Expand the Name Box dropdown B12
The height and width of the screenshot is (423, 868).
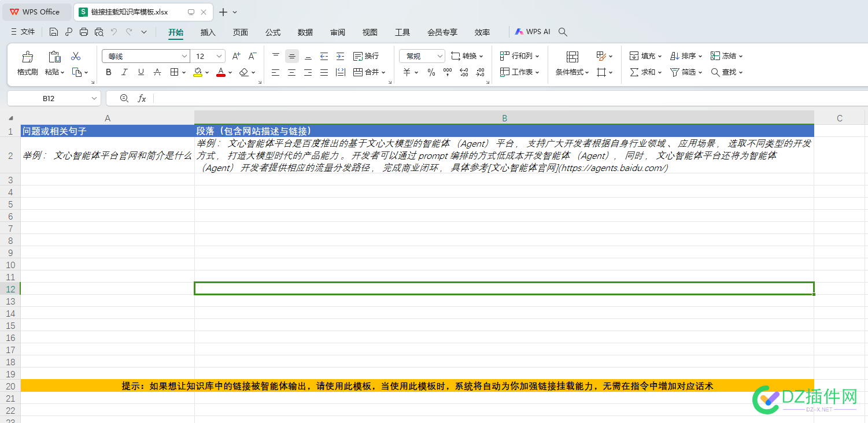[94, 98]
